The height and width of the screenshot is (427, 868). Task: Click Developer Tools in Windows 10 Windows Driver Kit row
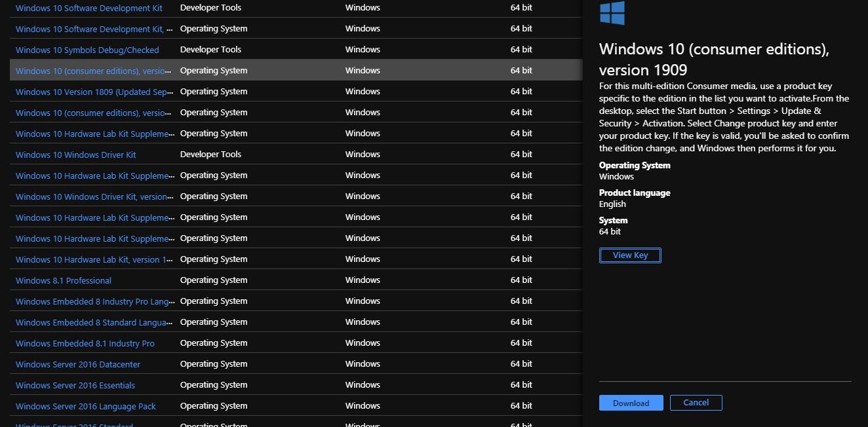click(210, 154)
